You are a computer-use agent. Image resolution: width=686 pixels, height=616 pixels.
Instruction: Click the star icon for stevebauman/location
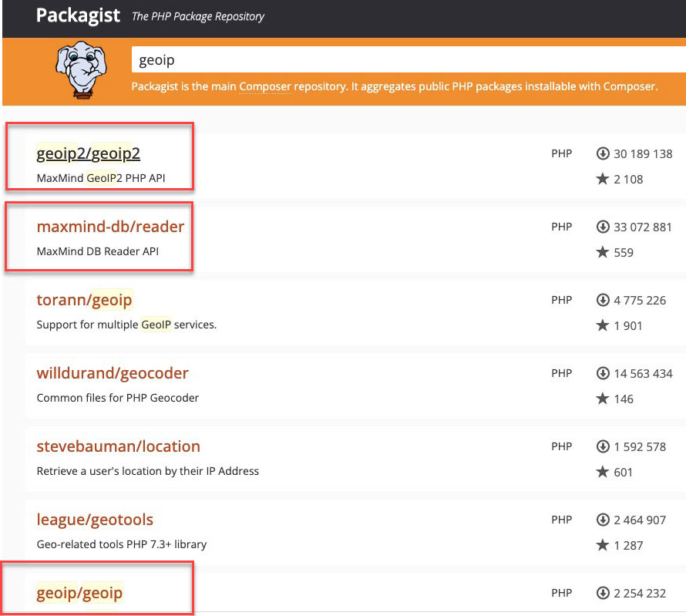pyautogui.click(x=603, y=472)
